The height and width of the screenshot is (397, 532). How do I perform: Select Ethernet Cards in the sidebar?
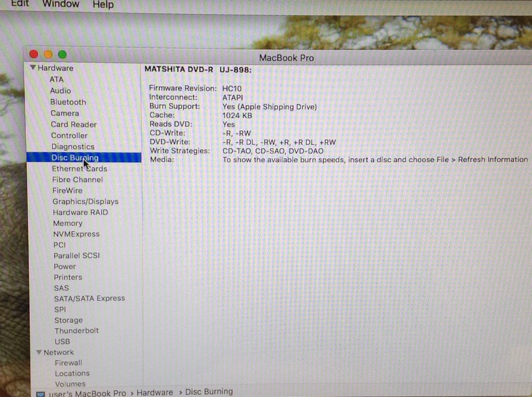pyautogui.click(x=79, y=169)
